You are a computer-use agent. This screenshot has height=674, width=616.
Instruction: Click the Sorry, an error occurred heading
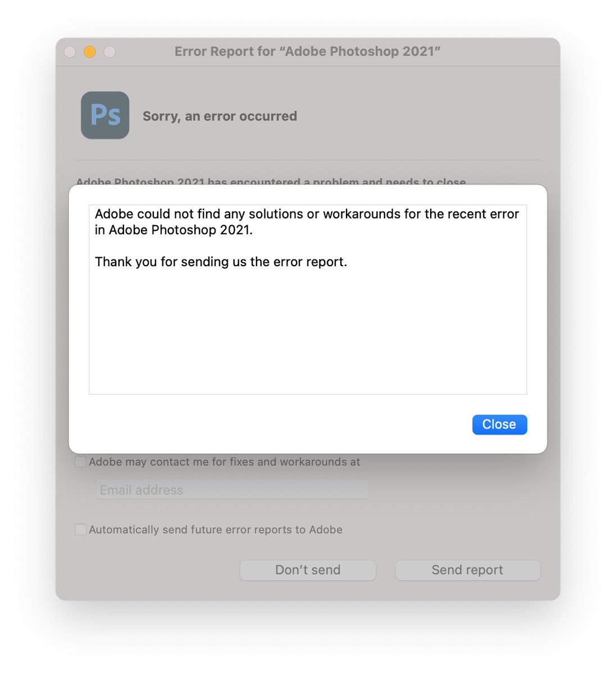click(220, 116)
